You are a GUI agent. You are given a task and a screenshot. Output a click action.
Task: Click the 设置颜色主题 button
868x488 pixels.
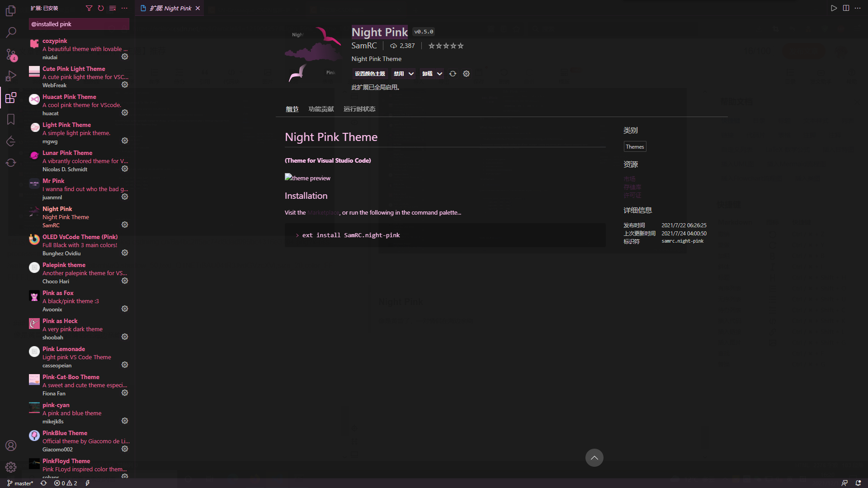370,74
